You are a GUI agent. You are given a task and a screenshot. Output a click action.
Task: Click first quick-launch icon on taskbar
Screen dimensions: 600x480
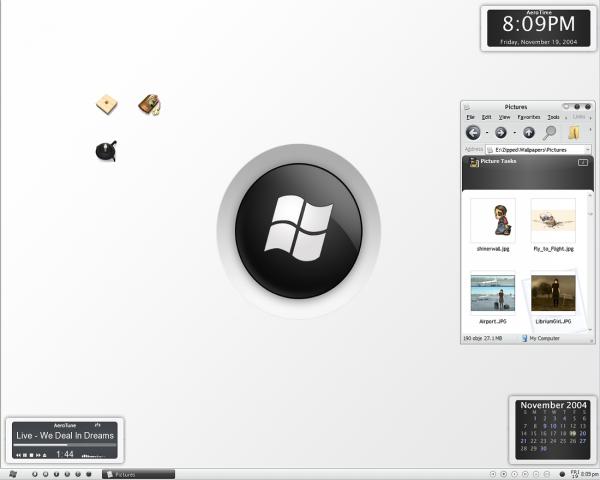pyautogui.click(x=35, y=474)
